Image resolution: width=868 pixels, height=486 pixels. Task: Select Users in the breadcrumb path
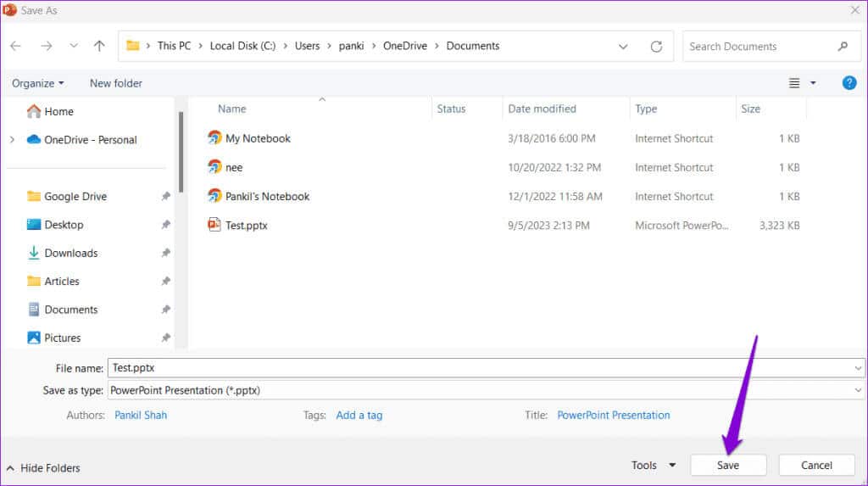pos(307,46)
